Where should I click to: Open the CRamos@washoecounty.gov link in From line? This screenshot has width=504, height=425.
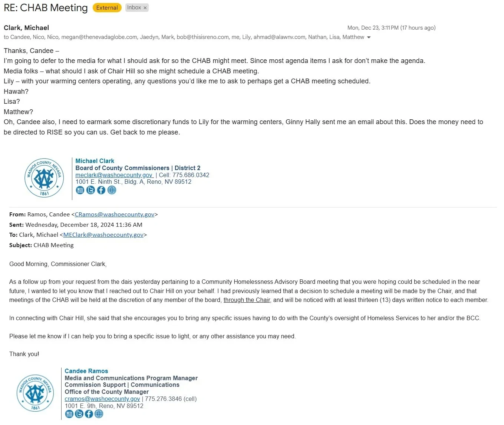pos(115,214)
